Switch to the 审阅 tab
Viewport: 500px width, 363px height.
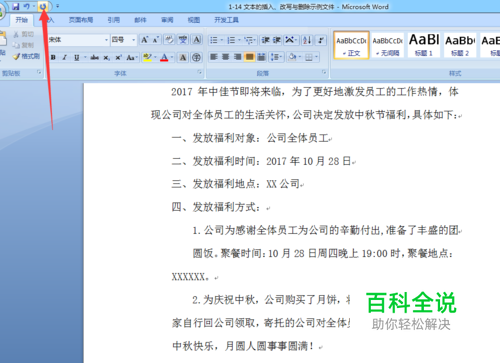click(167, 20)
